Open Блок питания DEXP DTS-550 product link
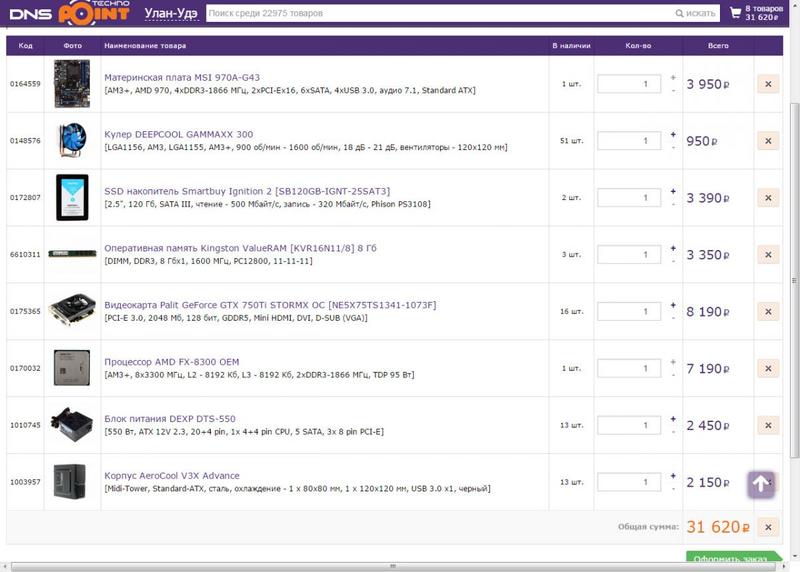 pyautogui.click(x=170, y=419)
